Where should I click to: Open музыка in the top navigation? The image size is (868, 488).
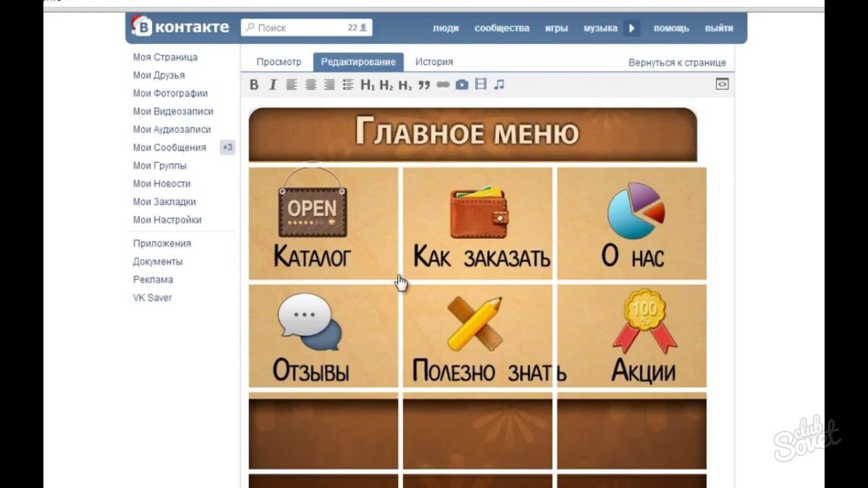[600, 28]
